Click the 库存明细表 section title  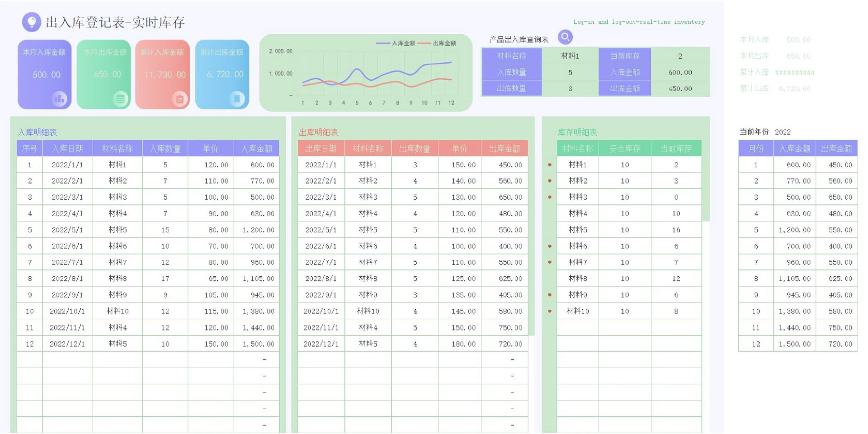point(577,132)
